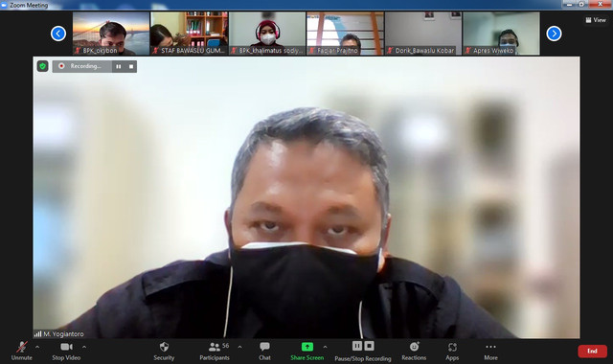Image resolution: width=613 pixels, height=364 pixels.
Task: End the meeting
Action: pos(592,352)
